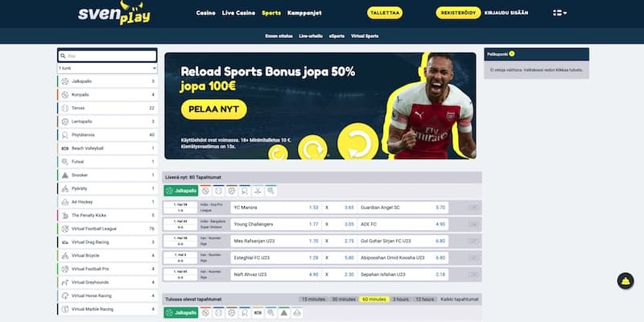Select basketball icon in live events filter

click(206, 191)
